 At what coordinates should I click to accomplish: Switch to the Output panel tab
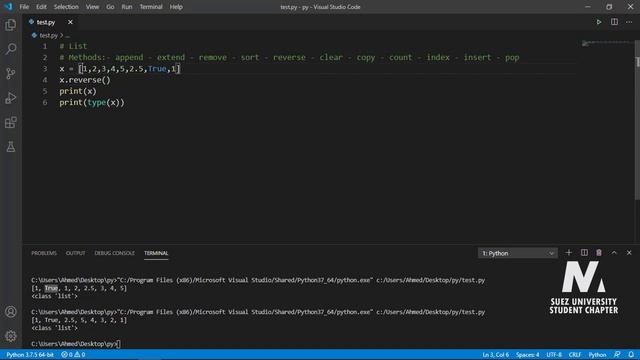(x=76, y=253)
